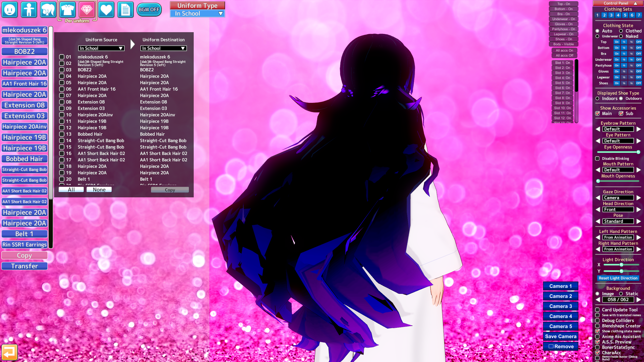Open the Gaze Direction Camera field
Screen dimensions: 644x362
(x=618, y=198)
